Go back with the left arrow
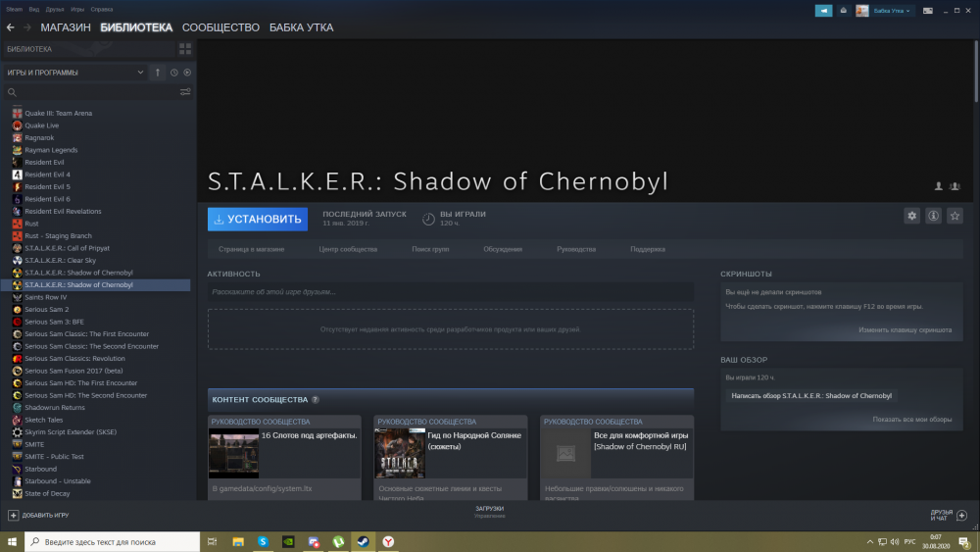The height and width of the screenshot is (552, 980). point(11,27)
